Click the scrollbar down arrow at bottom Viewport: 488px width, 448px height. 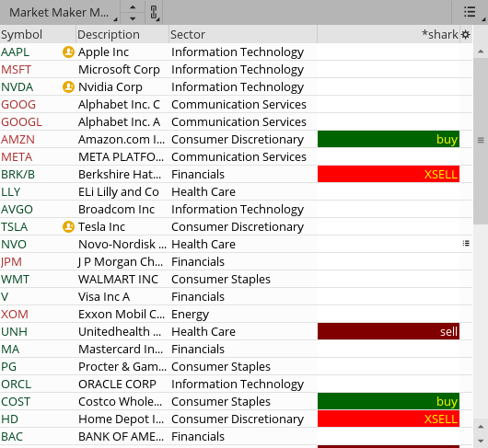pos(481,441)
